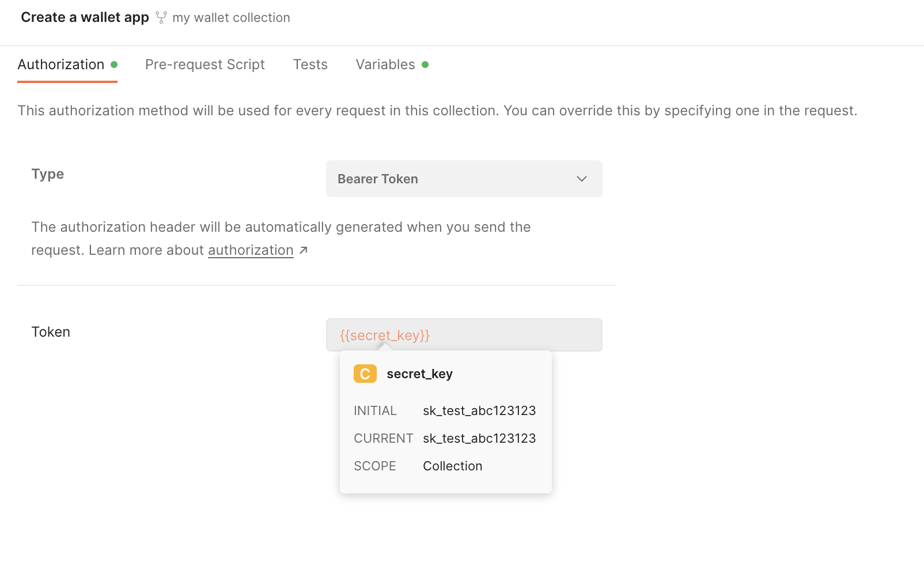The image size is (924, 573).
Task: Click the INITIAL value sk_test_abc123123
Action: pyautogui.click(x=479, y=410)
